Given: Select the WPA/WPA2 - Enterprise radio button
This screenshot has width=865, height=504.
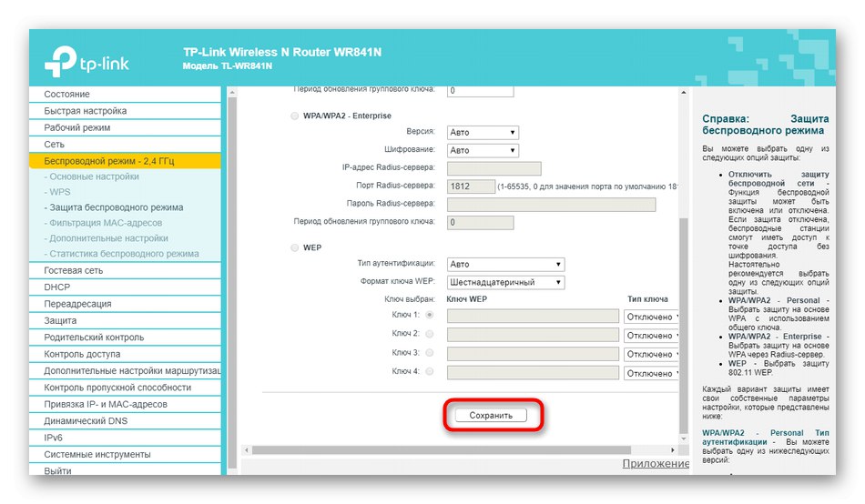Looking at the screenshot, I should [295, 116].
